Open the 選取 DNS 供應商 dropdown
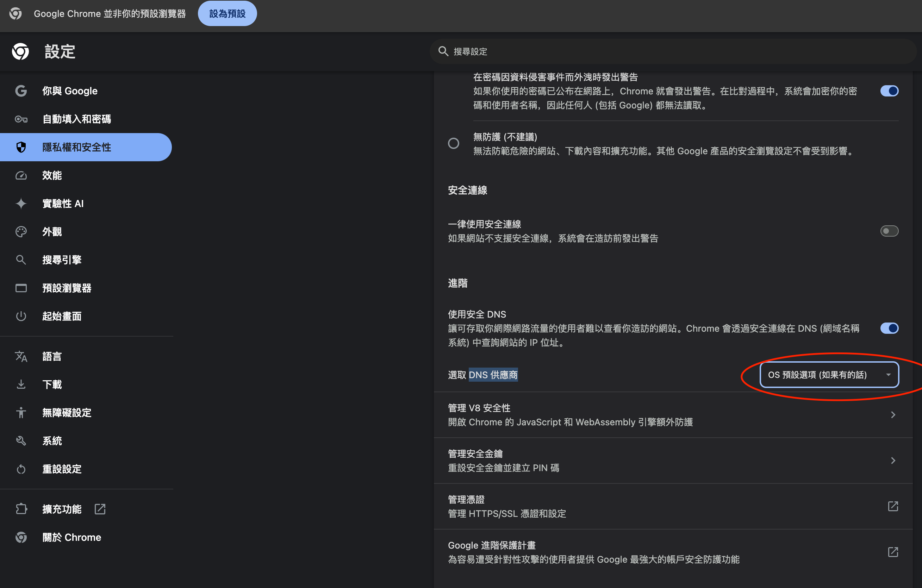The height and width of the screenshot is (588, 922). (829, 374)
